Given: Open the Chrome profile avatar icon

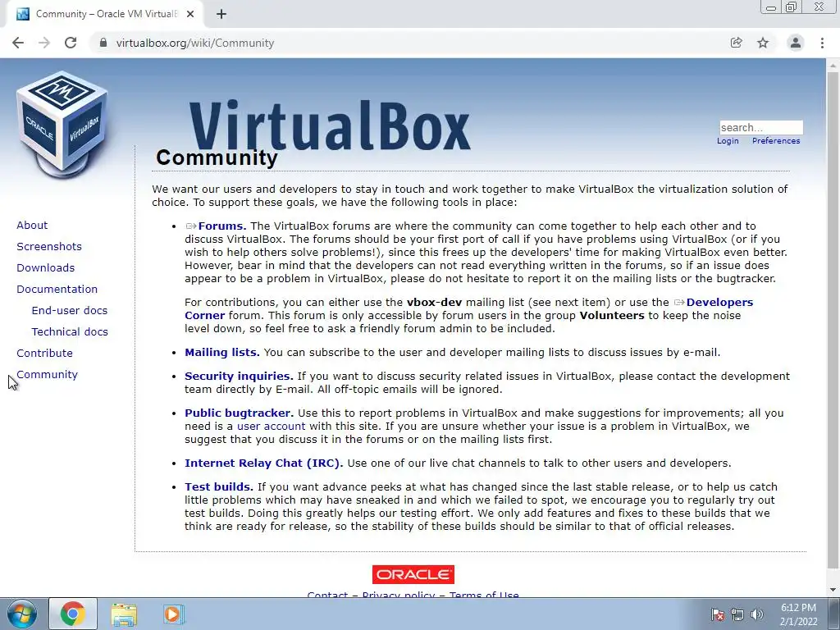Looking at the screenshot, I should [796, 43].
